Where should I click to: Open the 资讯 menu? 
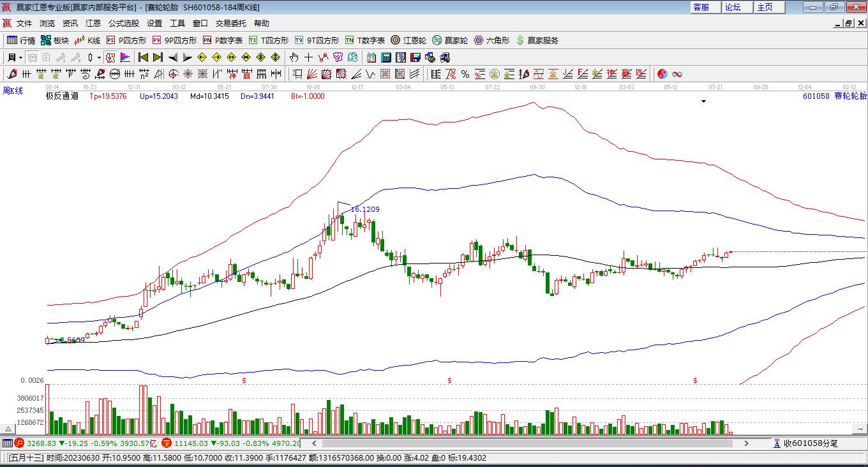70,24
